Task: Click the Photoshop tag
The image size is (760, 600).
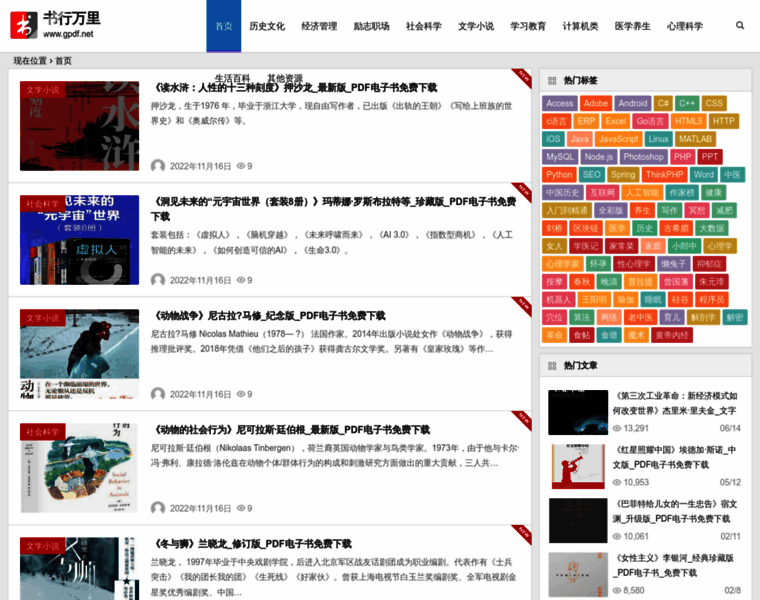Action: [x=643, y=157]
